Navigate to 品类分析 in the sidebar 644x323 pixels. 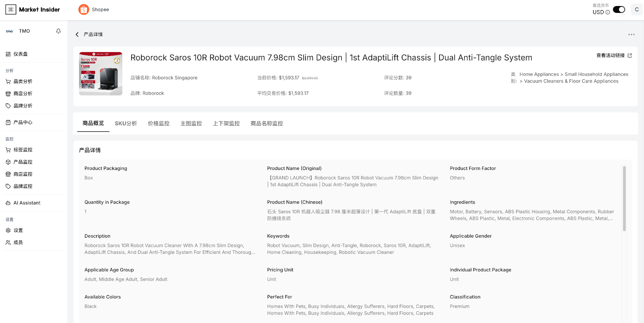coord(23,81)
